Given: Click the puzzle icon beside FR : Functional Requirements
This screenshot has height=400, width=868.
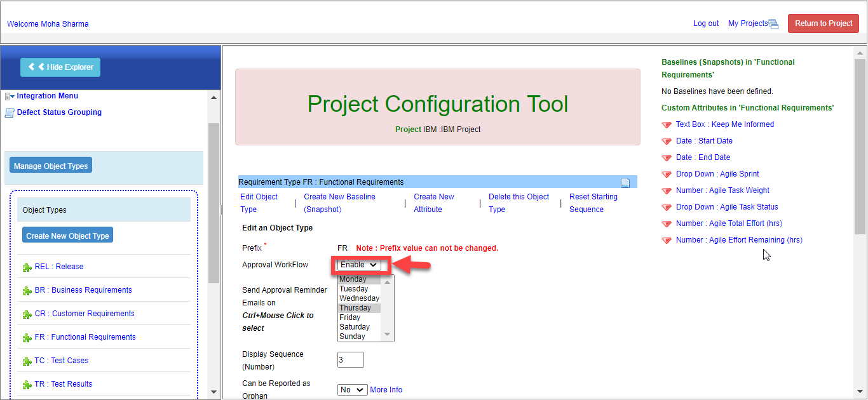Looking at the screenshot, I should (x=27, y=338).
